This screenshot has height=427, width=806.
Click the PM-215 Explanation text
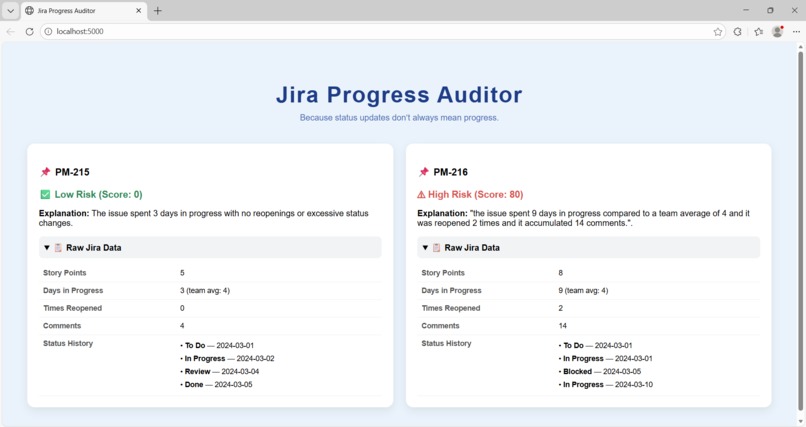[x=204, y=218]
